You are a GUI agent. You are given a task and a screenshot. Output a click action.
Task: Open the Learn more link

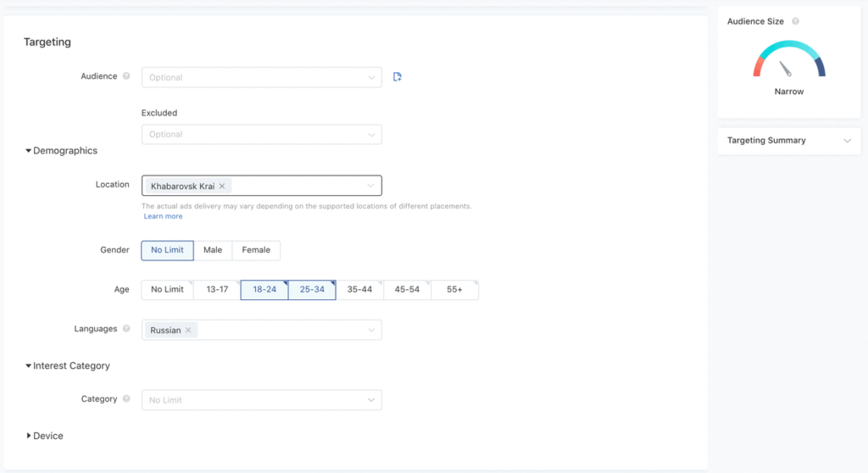pyautogui.click(x=163, y=216)
